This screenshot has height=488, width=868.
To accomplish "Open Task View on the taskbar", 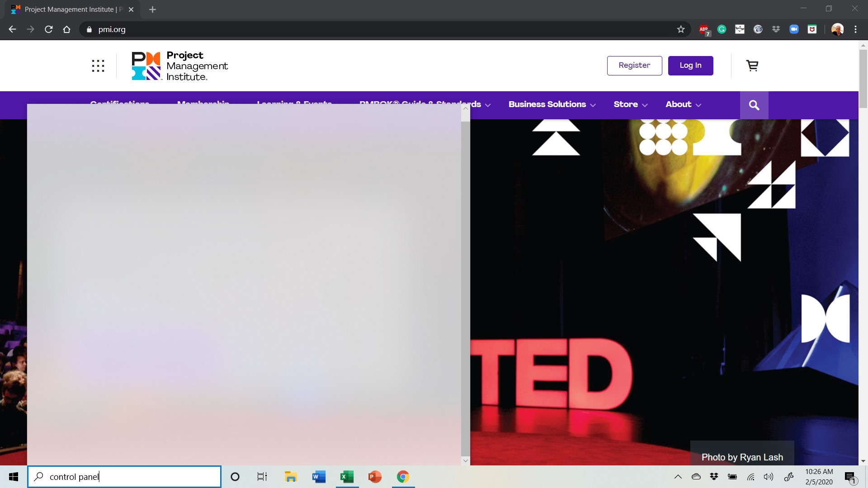I will point(262,477).
